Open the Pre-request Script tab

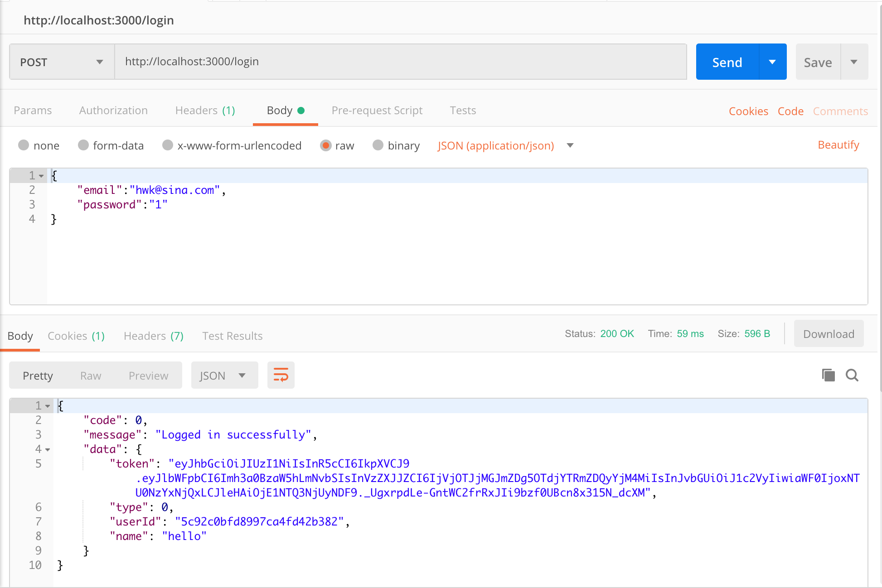(x=377, y=110)
